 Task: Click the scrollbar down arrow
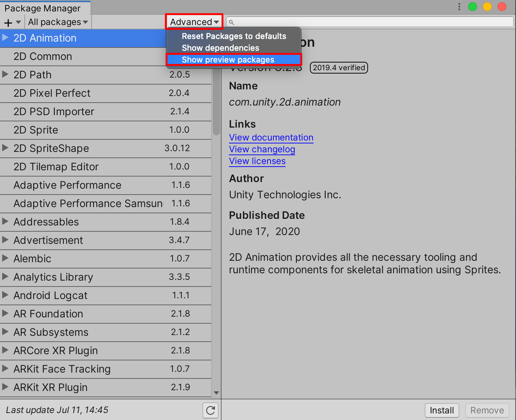[216, 393]
